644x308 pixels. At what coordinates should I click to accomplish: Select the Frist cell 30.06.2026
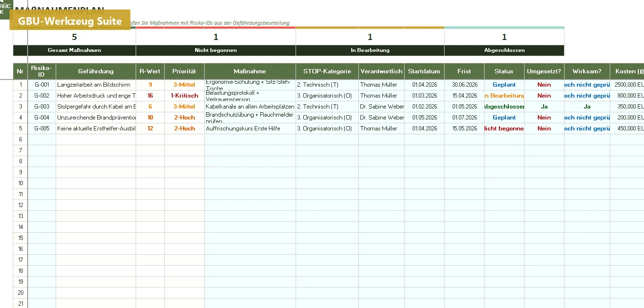click(464, 85)
